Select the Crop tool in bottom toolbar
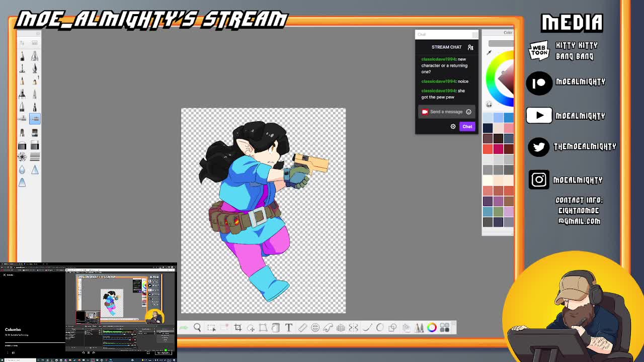 pyautogui.click(x=237, y=328)
